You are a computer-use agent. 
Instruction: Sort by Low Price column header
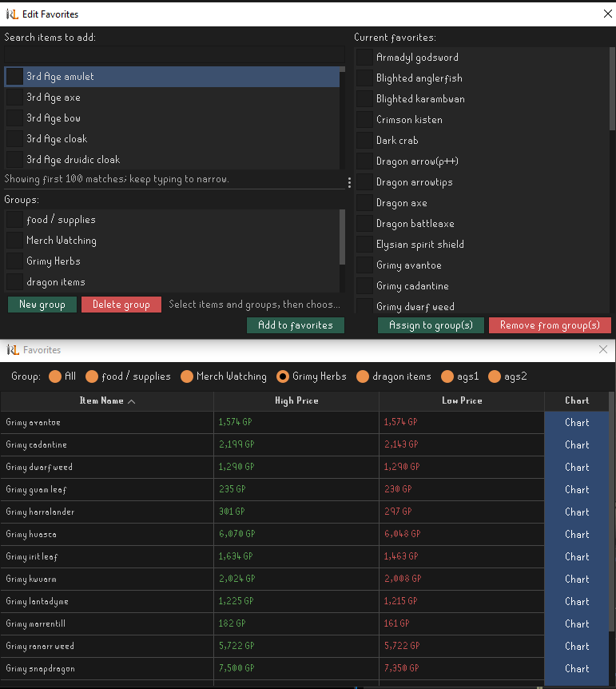click(462, 400)
